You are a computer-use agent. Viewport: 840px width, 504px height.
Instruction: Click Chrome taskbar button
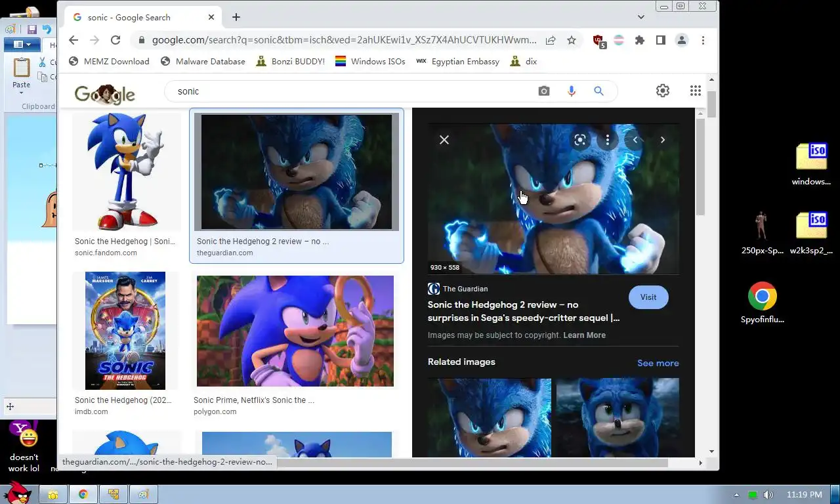coord(83,494)
